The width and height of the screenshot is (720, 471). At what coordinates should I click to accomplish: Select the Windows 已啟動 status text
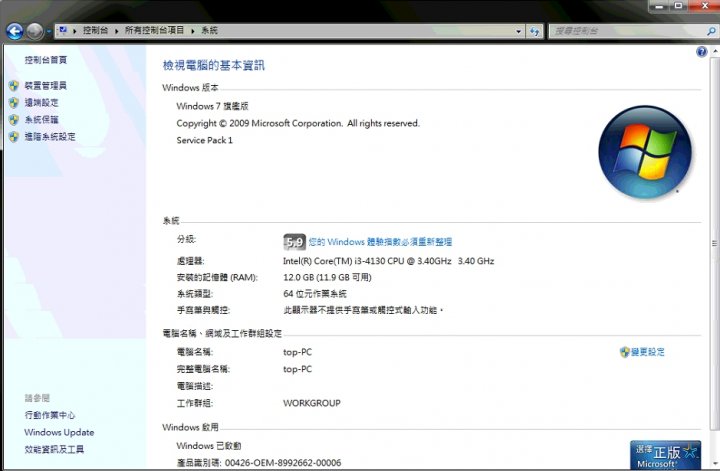click(x=208, y=446)
